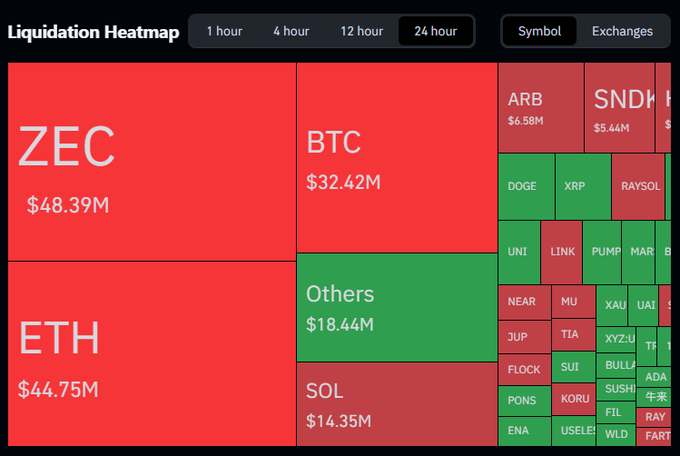The image size is (680, 456).
Task: Select the RAYSOL tile
Action: (x=638, y=187)
